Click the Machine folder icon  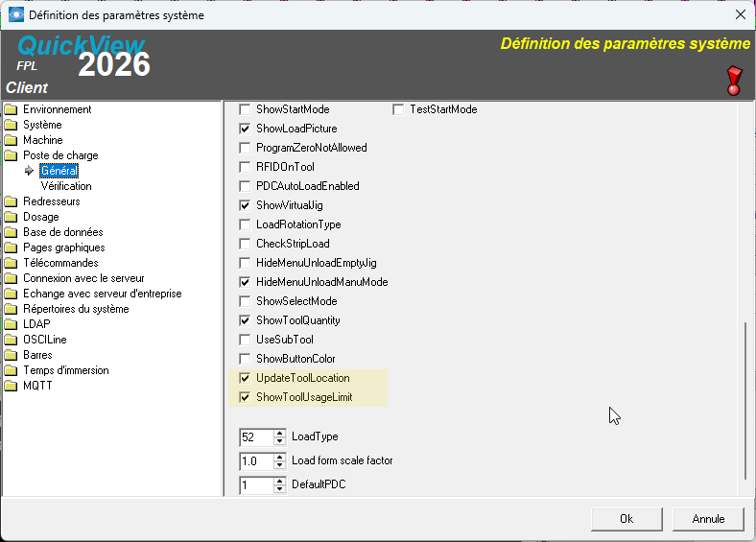tap(11, 140)
